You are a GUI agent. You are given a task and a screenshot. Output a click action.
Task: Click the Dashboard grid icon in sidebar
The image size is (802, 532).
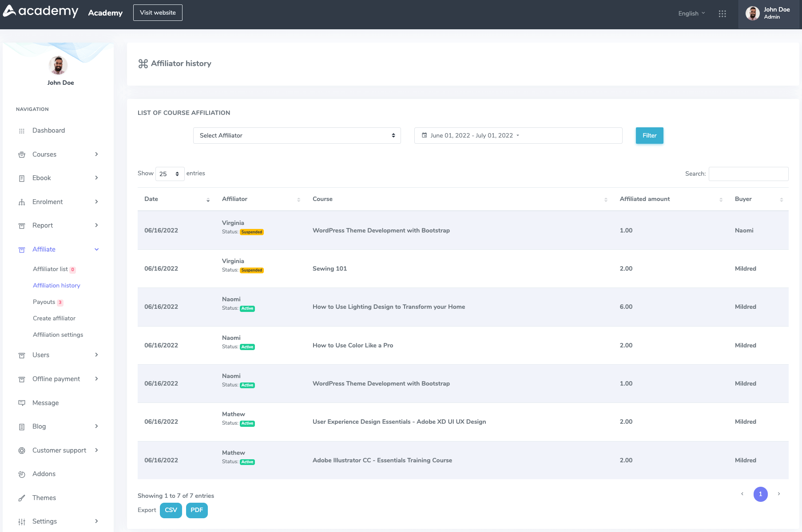pyautogui.click(x=22, y=131)
